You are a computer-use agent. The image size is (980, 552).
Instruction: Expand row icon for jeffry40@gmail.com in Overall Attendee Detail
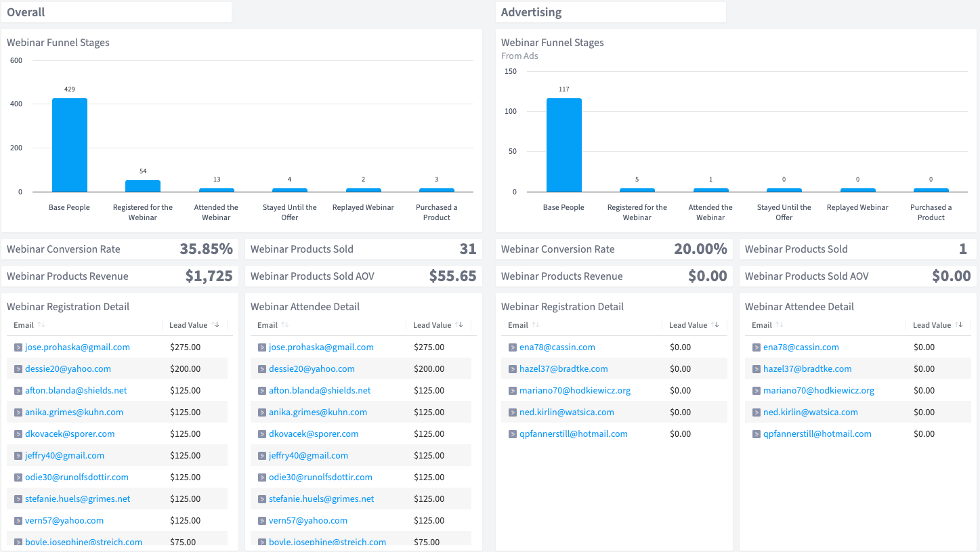(262, 456)
